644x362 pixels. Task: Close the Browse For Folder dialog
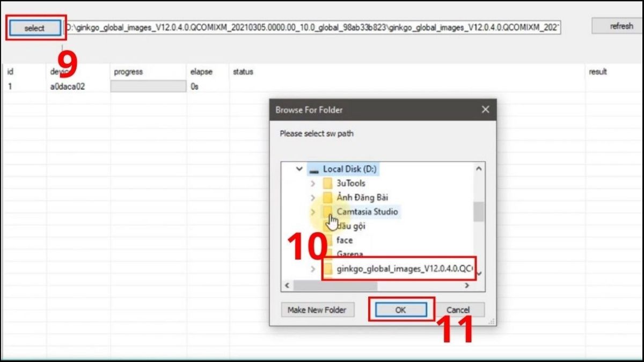(x=485, y=110)
